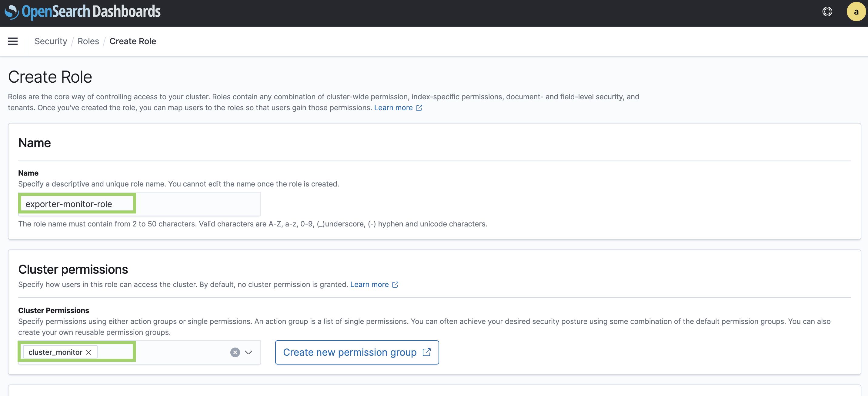Click the external link icon next to Learn more

[x=419, y=107]
